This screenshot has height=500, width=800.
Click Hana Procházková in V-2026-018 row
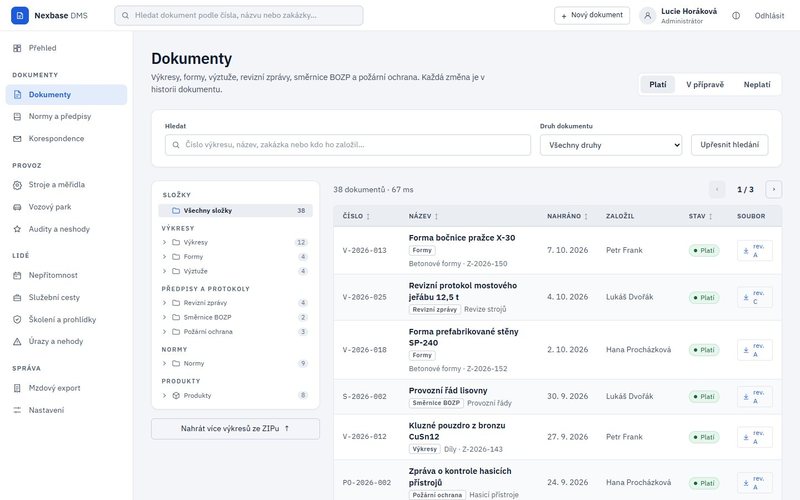tap(638, 349)
